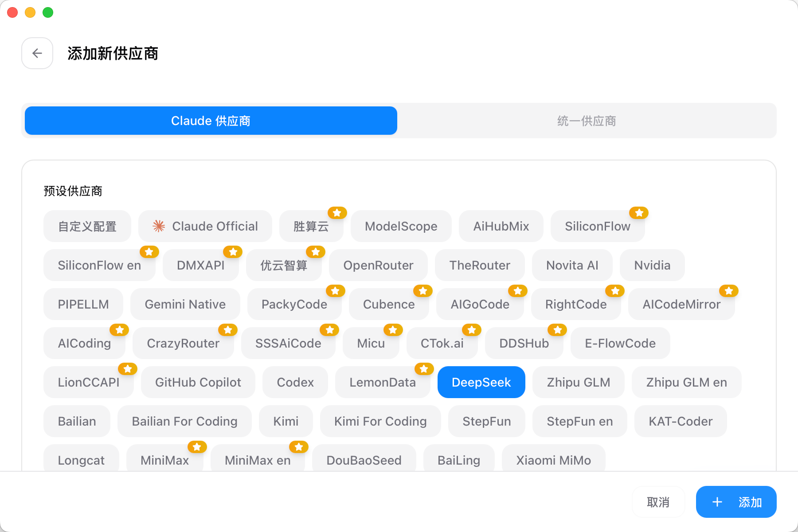Choose the Xiaomi MiMo preset
The width and height of the screenshot is (798, 532).
click(553, 459)
